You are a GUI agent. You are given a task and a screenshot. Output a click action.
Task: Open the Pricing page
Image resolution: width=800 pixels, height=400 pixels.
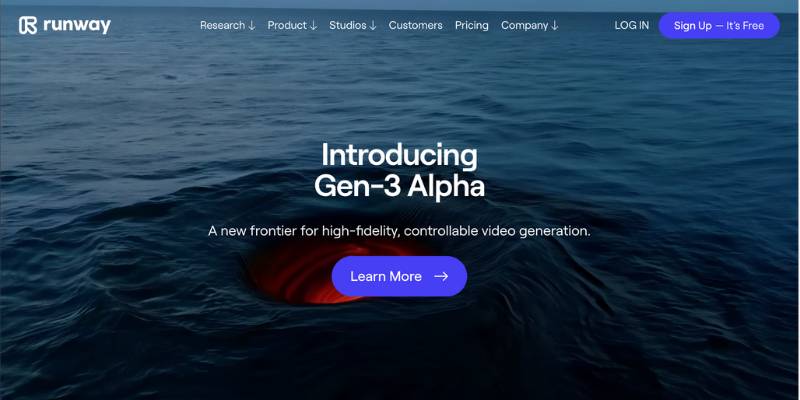471,26
